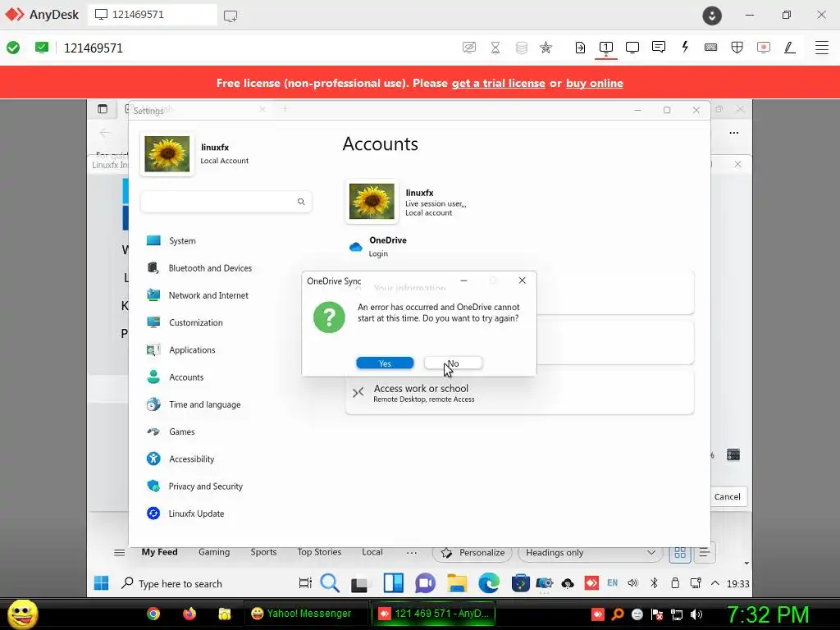Click the AnyDesk file transfer icon

tap(580, 48)
